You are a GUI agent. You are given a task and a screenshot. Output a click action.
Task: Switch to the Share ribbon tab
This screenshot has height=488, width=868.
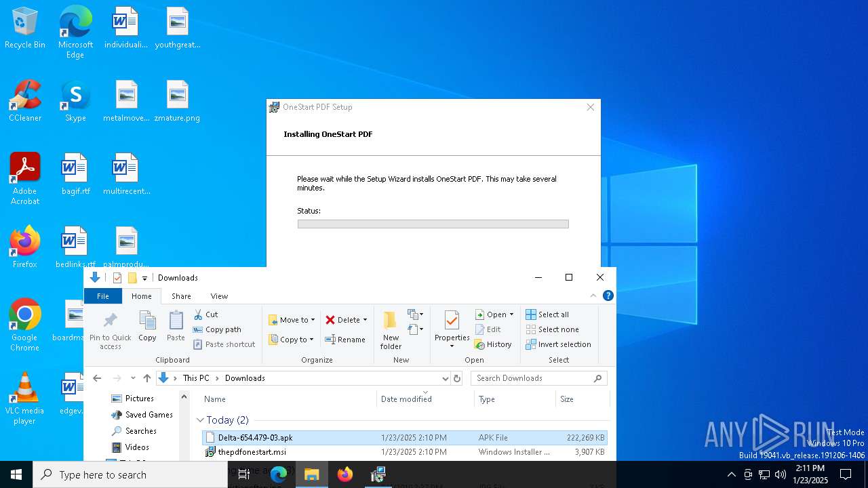click(x=181, y=296)
